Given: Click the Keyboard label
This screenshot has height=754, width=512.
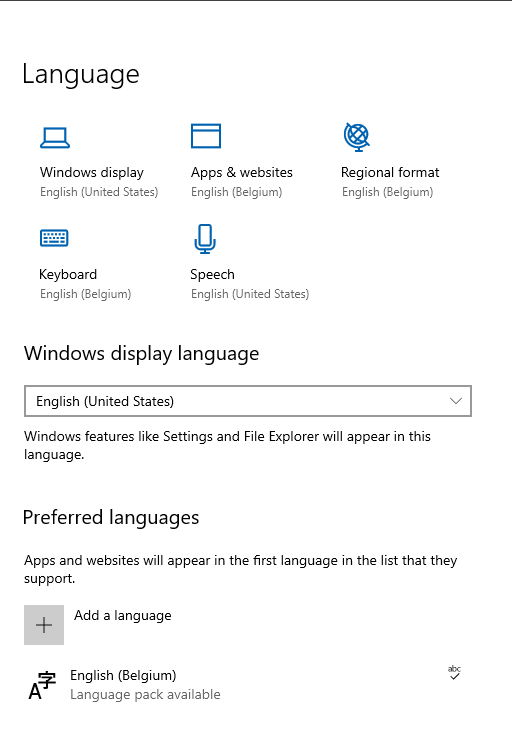Looking at the screenshot, I should pos(68,274).
